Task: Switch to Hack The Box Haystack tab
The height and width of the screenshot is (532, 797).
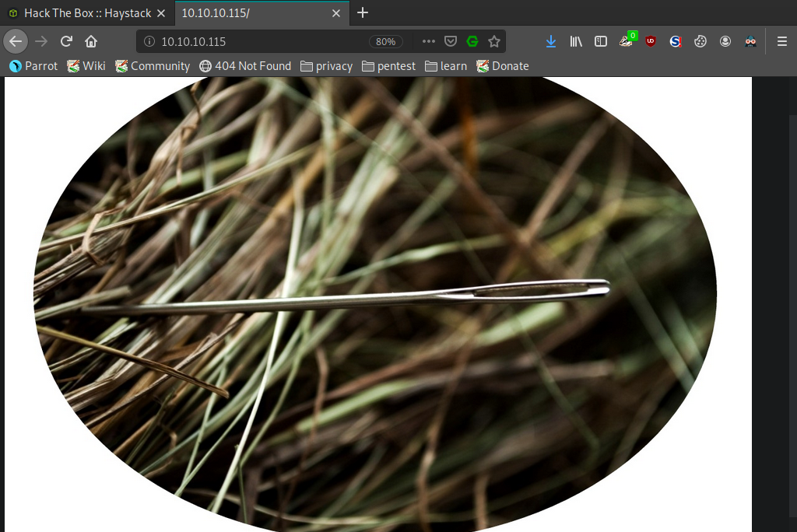Action: tap(87, 13)
